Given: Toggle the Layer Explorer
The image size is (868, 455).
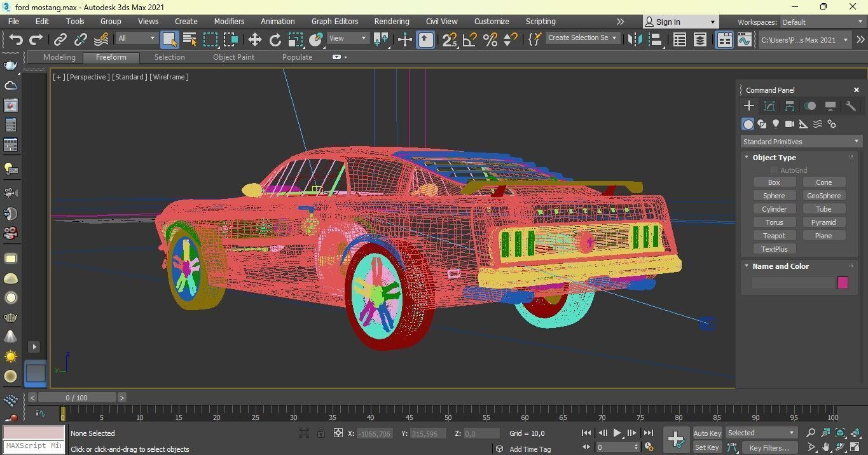Looking at the screenshot, I should point(700,39).
